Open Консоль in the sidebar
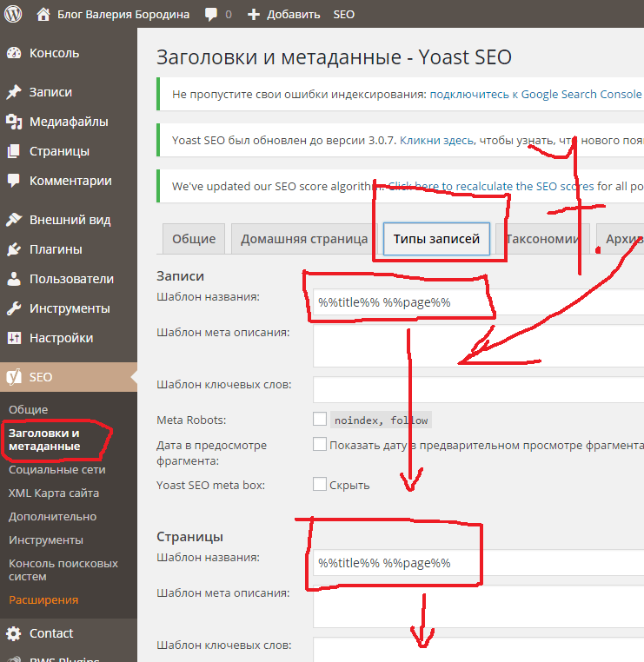644x662 pixels. click(x=54, y=53)
